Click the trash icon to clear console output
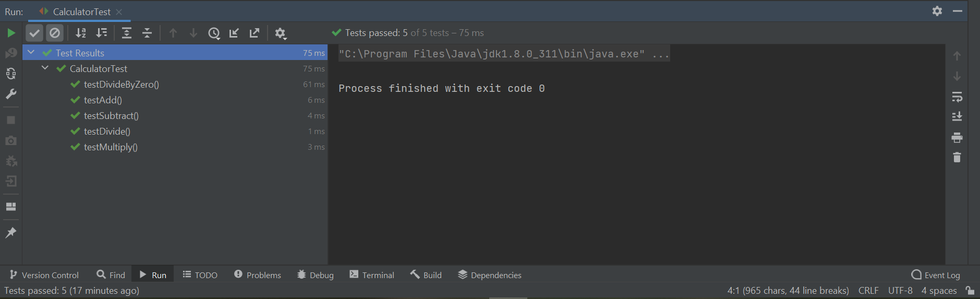The height and width of the screenshot is (299, 980). (957, 158)
